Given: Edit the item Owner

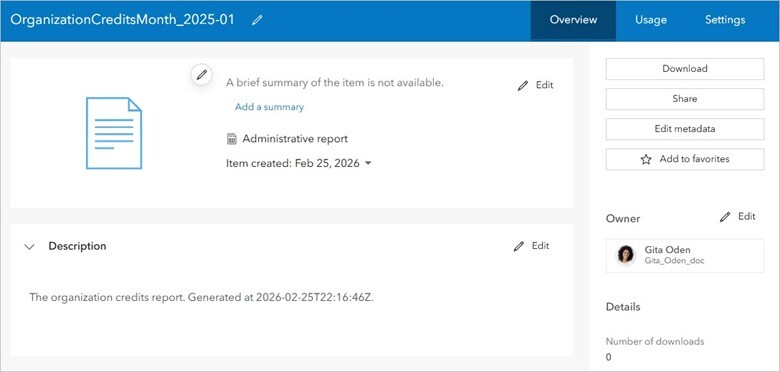Looking at the screenshot, I should 738,216.
